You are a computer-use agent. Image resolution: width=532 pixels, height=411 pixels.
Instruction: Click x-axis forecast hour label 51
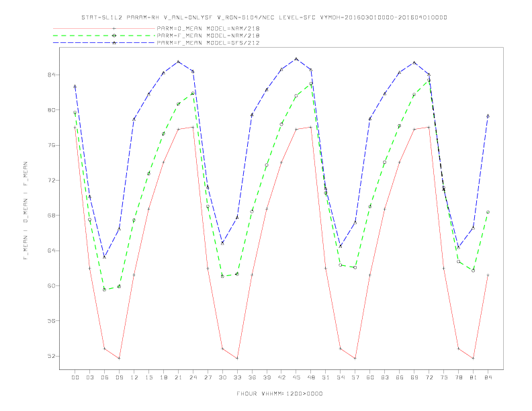point(326,377)
